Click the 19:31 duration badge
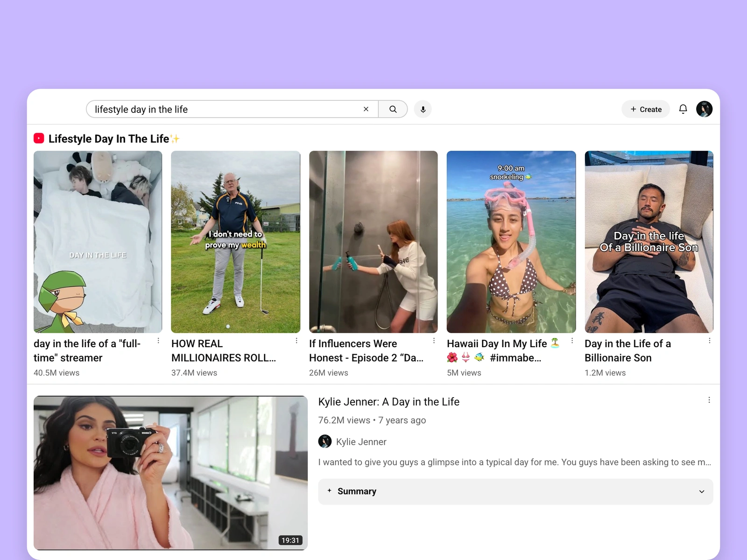 pos(290,540)
